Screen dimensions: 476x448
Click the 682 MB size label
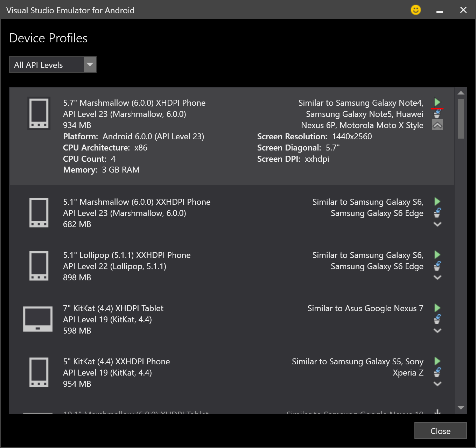pyautogui.click(x=77, y=224)
